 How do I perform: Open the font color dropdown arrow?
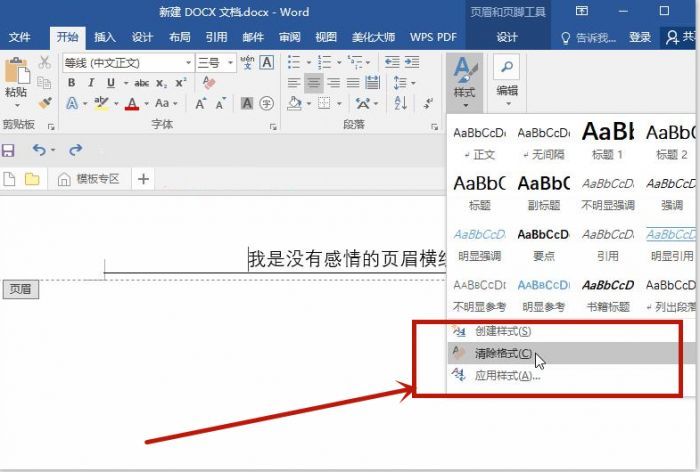tap(146, 104)
